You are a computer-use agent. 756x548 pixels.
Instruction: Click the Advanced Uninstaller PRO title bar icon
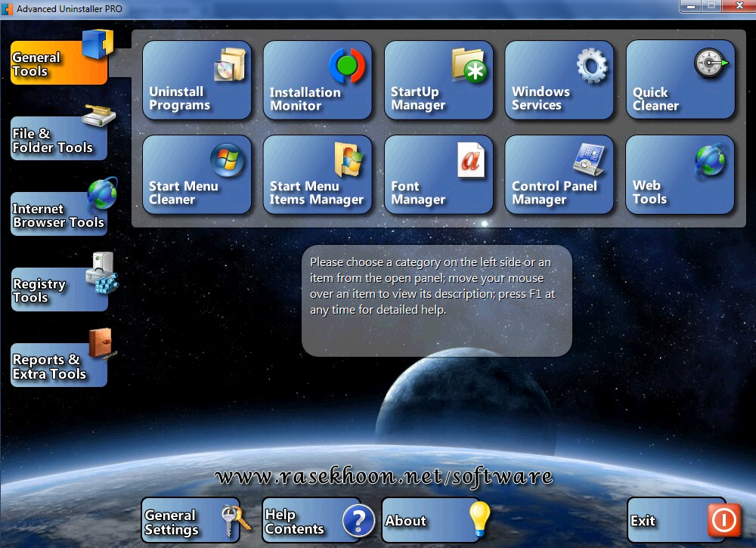click(x=8, y=7)
